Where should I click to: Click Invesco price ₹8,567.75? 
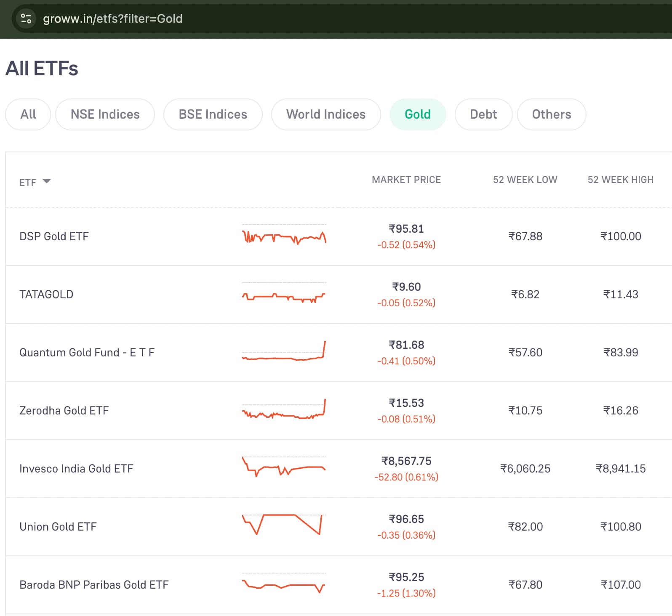[x=406, y=461]
